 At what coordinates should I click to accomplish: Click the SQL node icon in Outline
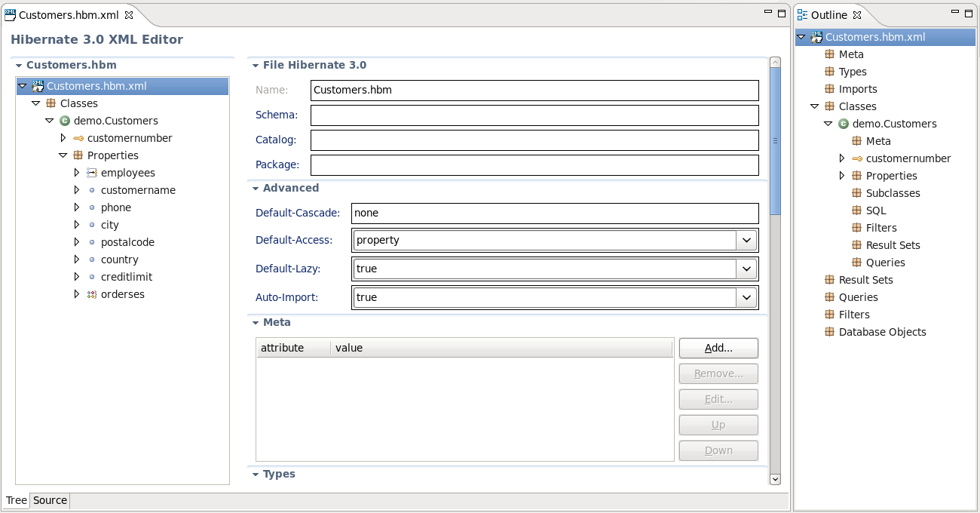coord(856,210)
